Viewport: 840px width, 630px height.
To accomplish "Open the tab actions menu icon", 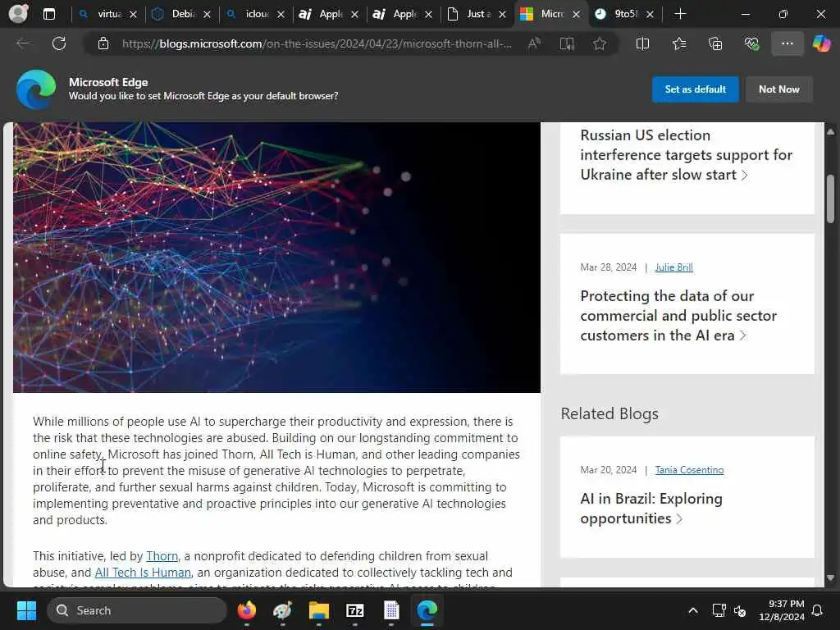I will 48,14.
